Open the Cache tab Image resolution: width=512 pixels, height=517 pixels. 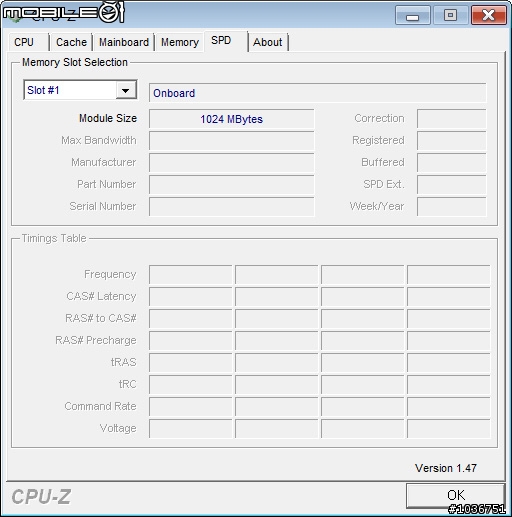[71, 42]
